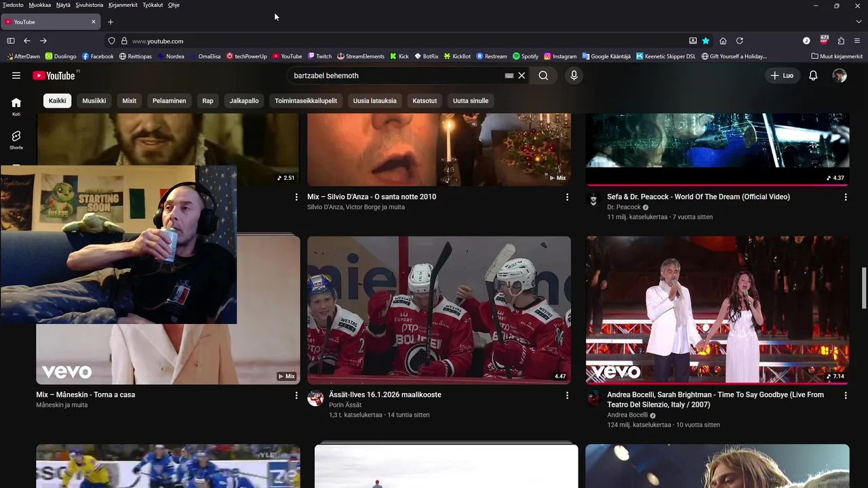Image resolution: width=868 pixels, height=488 pixels.
Task: Click the Luo create button
Action: tap(782, 75)
